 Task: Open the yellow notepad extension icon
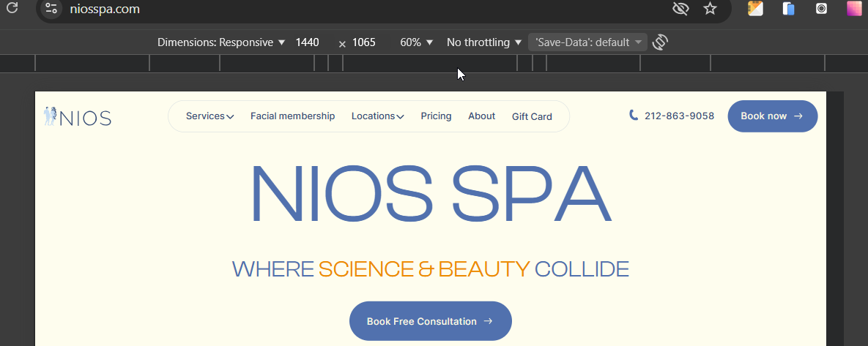click(756, 8)
